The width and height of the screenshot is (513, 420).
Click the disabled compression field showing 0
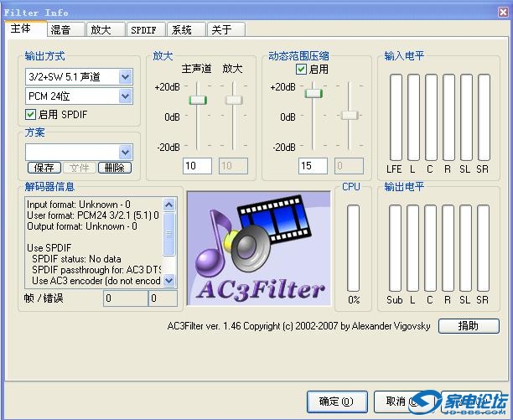[349, 166]
